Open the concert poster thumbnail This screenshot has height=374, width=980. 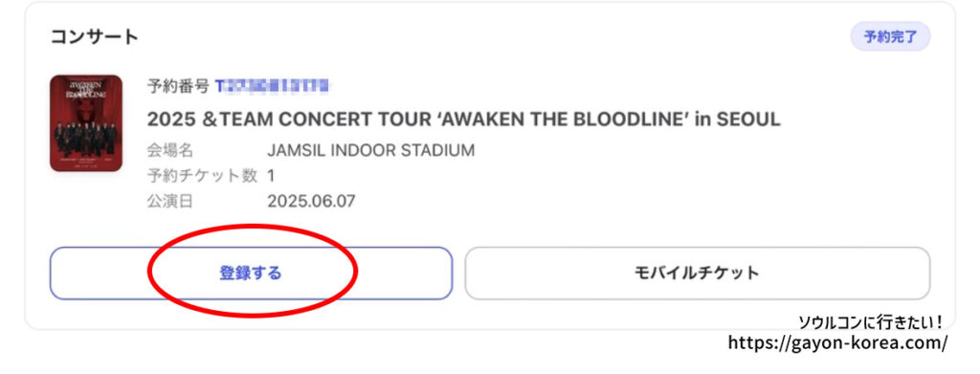coord(85,123)
